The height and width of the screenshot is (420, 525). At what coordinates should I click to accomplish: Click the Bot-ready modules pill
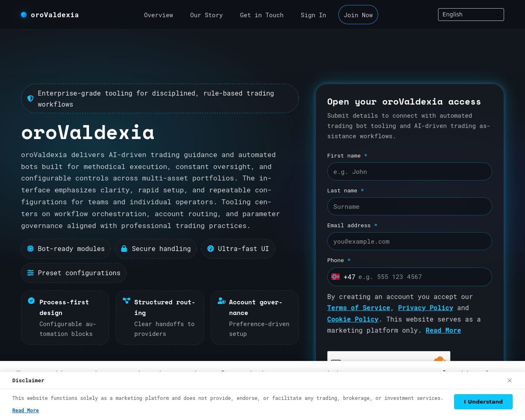coord(66,249)
